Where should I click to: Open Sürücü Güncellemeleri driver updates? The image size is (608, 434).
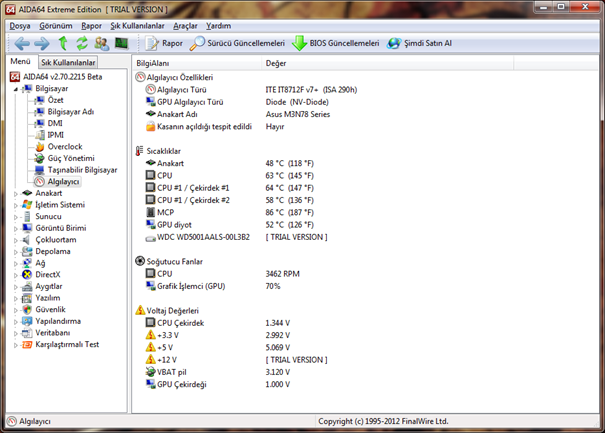click(x=237, y=44)
